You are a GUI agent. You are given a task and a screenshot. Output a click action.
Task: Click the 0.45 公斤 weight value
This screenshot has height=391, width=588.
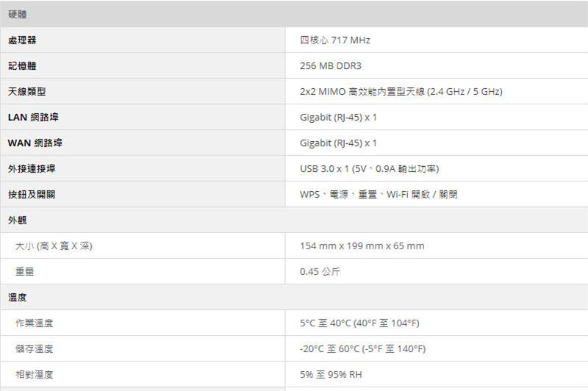[x=320, y=272]
